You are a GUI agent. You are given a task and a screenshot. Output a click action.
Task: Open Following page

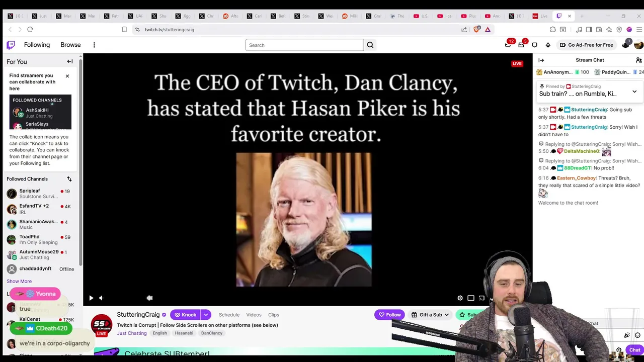pos(37,45)
